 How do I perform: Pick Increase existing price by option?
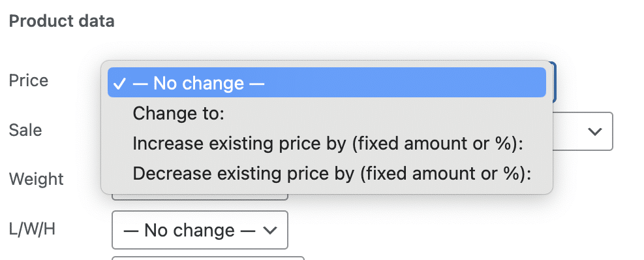pos(326,144)
